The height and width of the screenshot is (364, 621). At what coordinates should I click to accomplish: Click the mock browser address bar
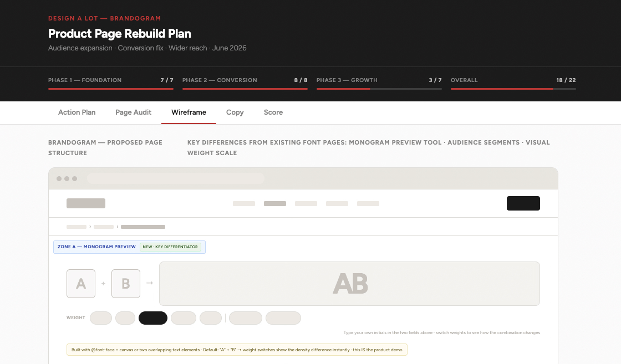tap(176, 178)
